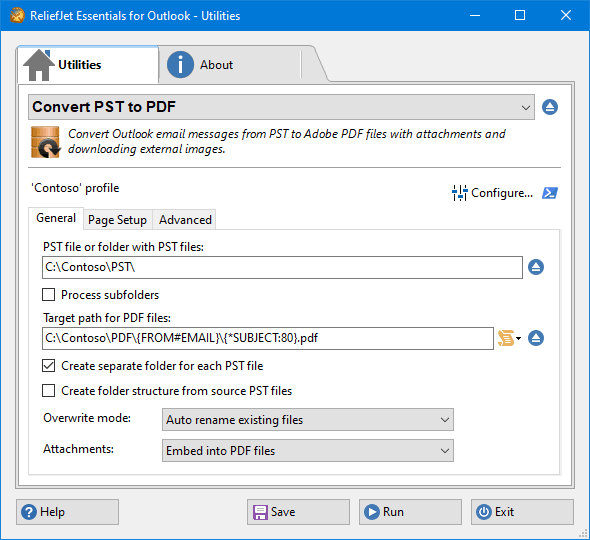Expand the Convert PST to PDF utility dropdown
590x540 pixels.
[x=281, y=107]
